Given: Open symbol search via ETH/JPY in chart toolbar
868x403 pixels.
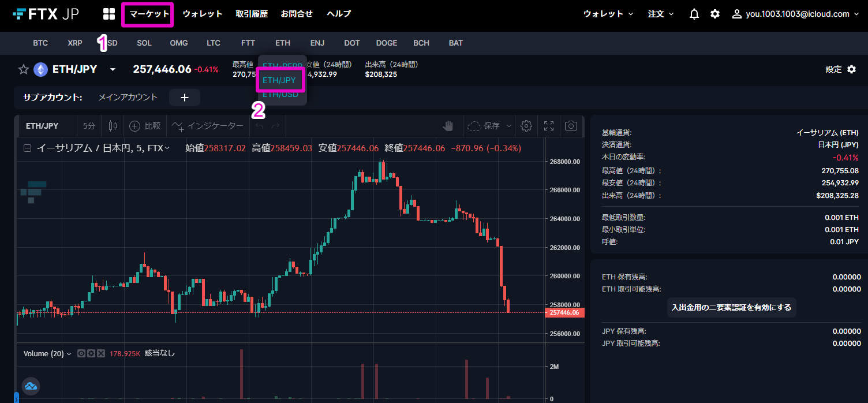Looking at the screenshot, I should click(x=42, y=126).
